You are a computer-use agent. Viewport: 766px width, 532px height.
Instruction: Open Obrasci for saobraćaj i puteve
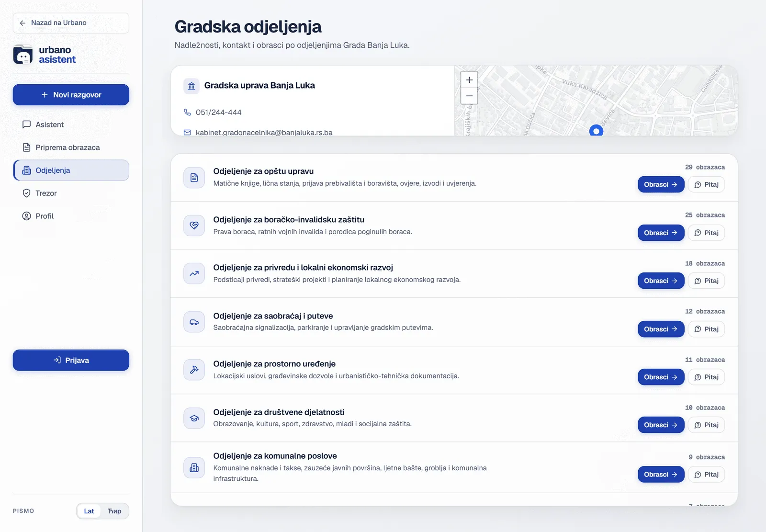pos(661,329)
